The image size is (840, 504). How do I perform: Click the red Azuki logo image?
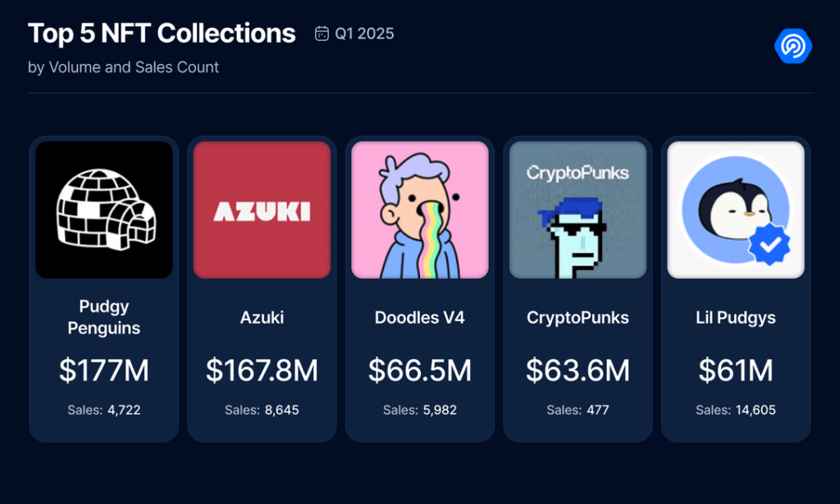click(262, 210)
